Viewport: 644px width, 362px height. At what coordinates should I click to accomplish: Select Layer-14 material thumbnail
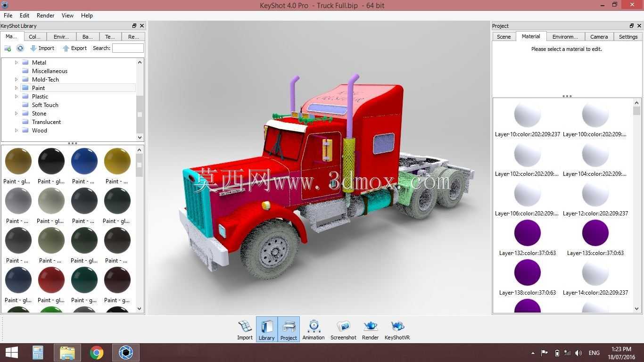[595, 272]
